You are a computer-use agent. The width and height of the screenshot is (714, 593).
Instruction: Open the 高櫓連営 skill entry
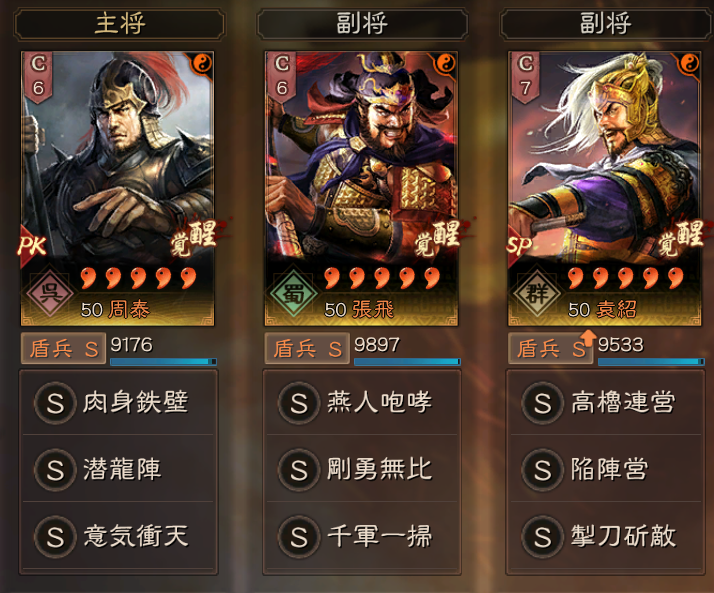pos(606,403)
